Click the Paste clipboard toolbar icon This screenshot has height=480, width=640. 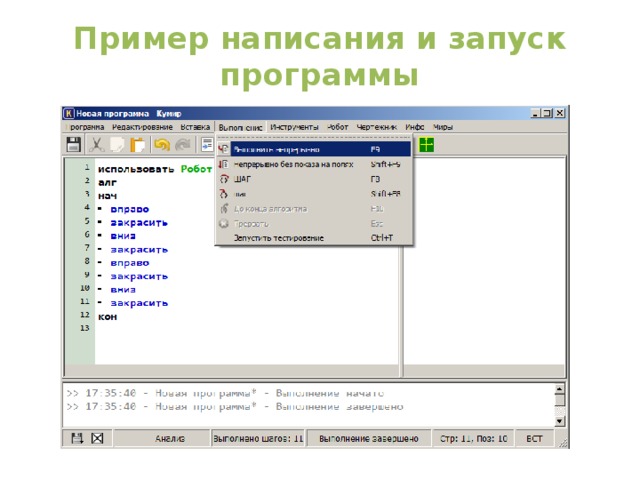tap(138, 144)
